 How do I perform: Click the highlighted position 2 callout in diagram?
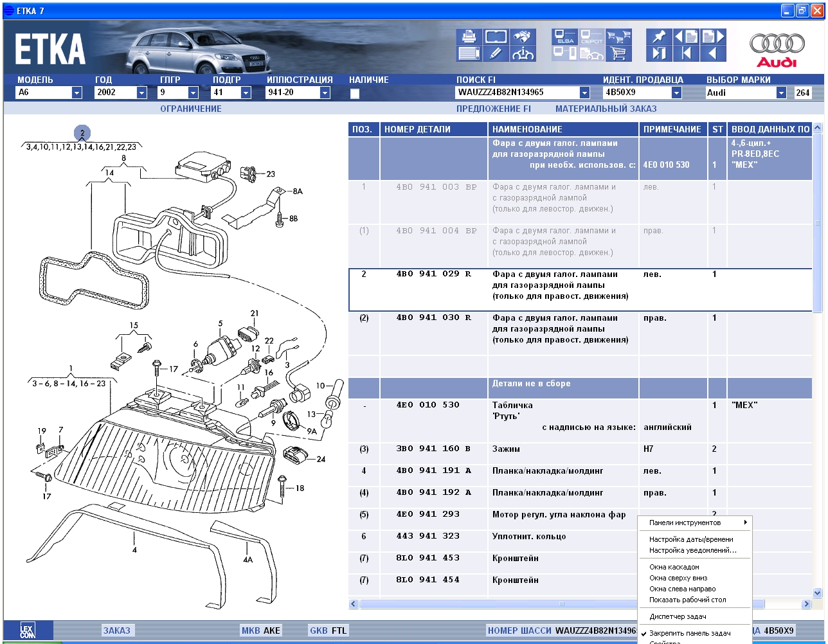tap(82, 133)
